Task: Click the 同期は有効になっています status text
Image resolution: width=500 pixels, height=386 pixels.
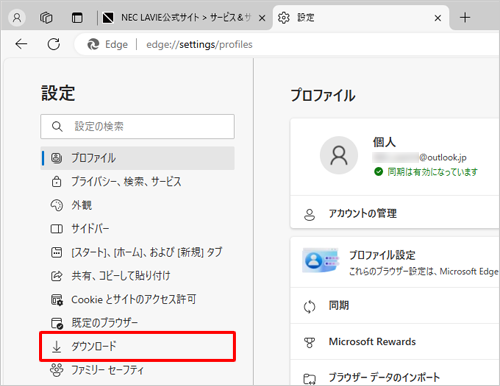Action: point(432,172)
